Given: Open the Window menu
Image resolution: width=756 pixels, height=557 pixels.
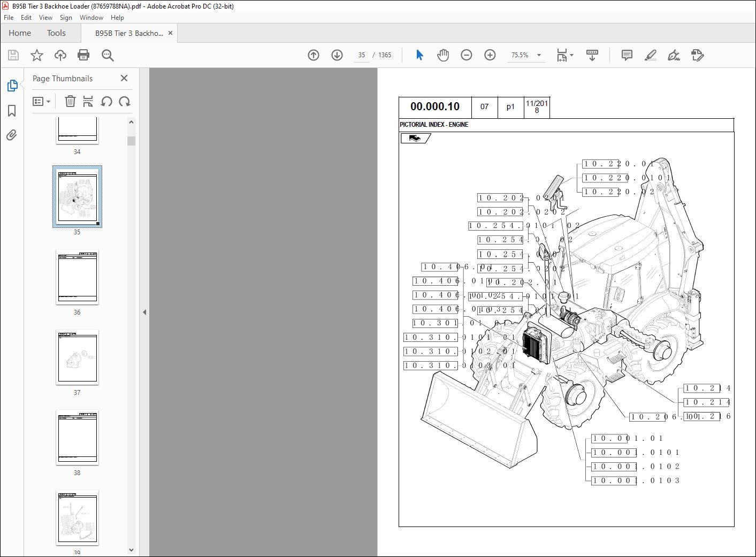Looking at the screenshot, I should click(91, 18).
